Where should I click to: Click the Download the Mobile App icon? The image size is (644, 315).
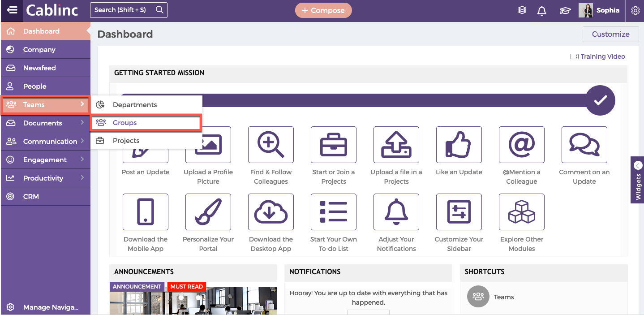(x=146, y=212)
